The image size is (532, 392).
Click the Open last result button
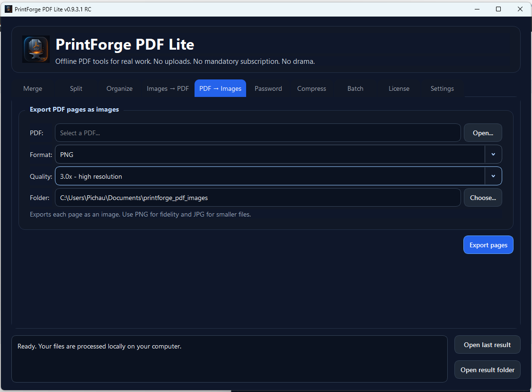click(x=487, y=345)
